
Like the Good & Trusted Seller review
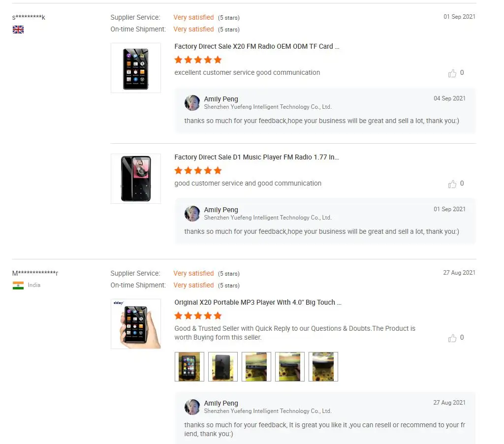(x=452, y=338)
